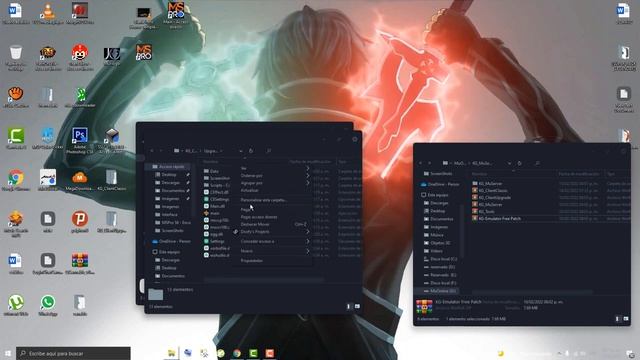This screenshot has height=360, width=640.
Task: Click search icon in right Explorer window
Action: 537,163
